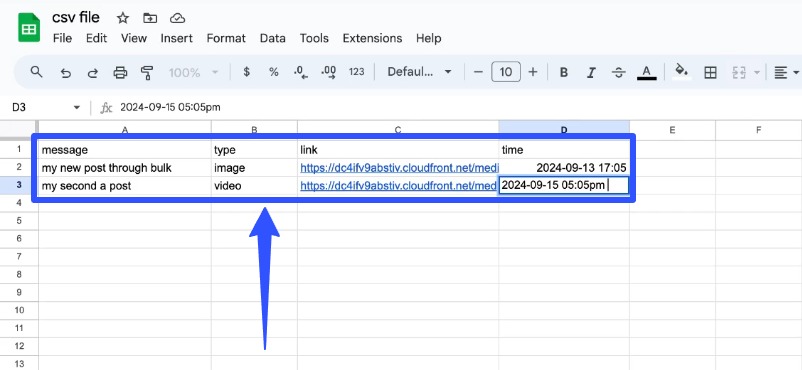Open the cloudfront link in row 3
Image resolution: width=802 pixels, height=370 pixels.
point(398,186)
